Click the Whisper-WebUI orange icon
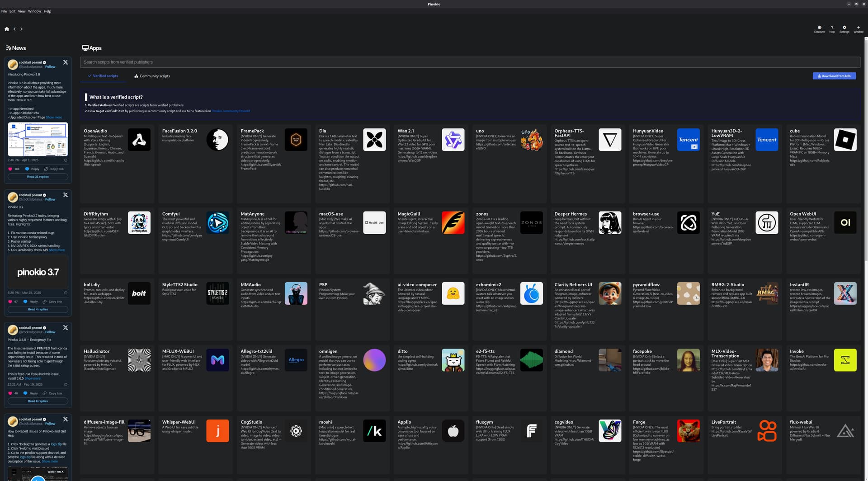The width and height of the screenshot is (868, 481). (217, 431)
